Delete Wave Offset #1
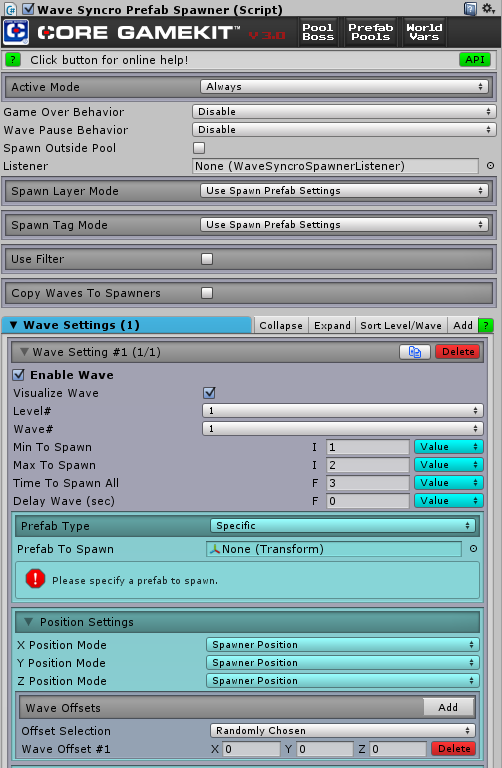The height and width of the screenshot is (768, 502). [x=454, y=748]
